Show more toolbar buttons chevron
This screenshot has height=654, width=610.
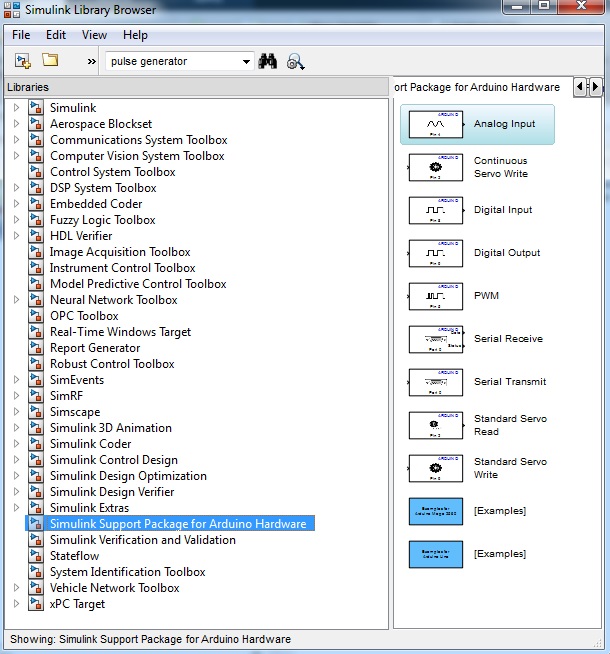(x=91, y=62)
